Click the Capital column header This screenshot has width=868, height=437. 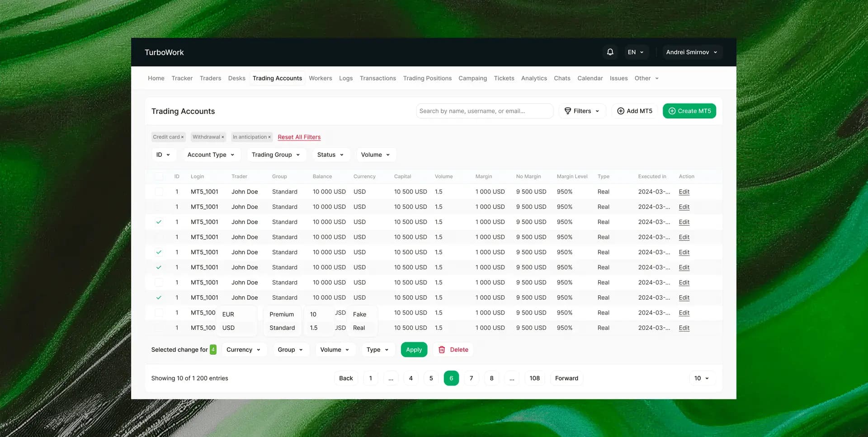coord(402,176)
